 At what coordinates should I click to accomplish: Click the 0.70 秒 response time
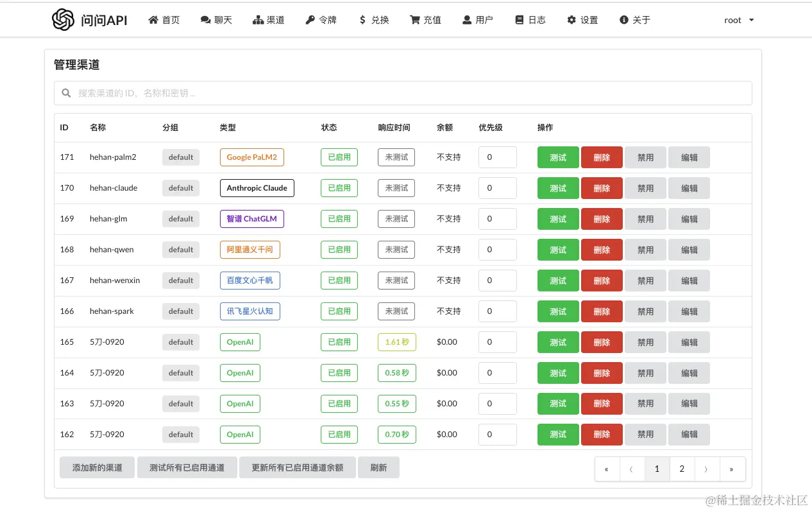coord(397,435)
